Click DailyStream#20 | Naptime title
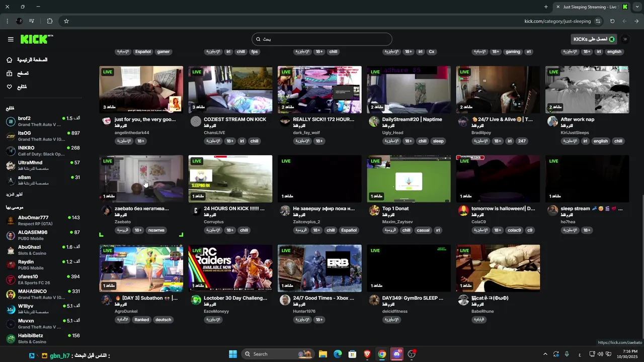644x362 pixels. click(412, 119)
